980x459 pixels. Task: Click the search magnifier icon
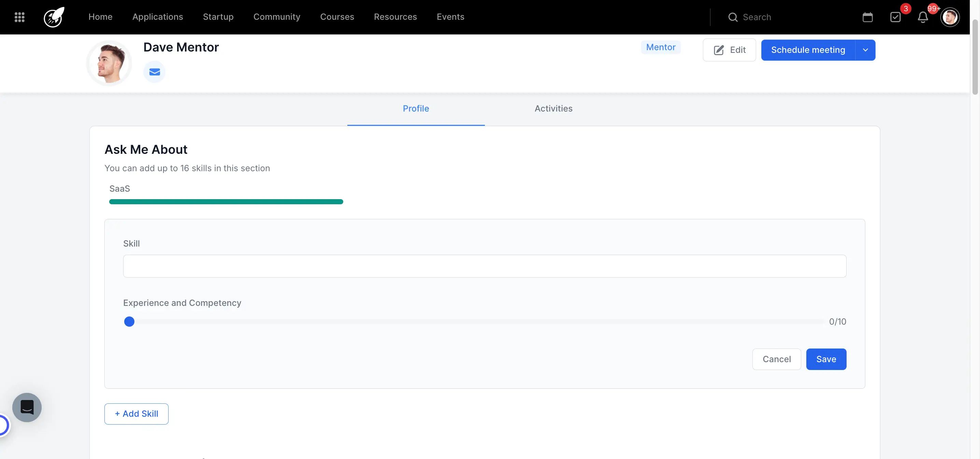tap(733, 17)
